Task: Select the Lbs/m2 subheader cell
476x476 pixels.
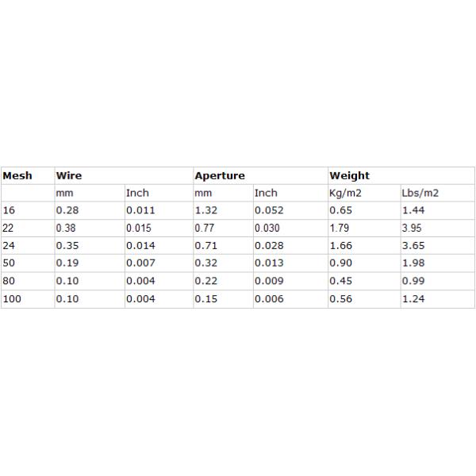Action: click(x=420, y=193)
